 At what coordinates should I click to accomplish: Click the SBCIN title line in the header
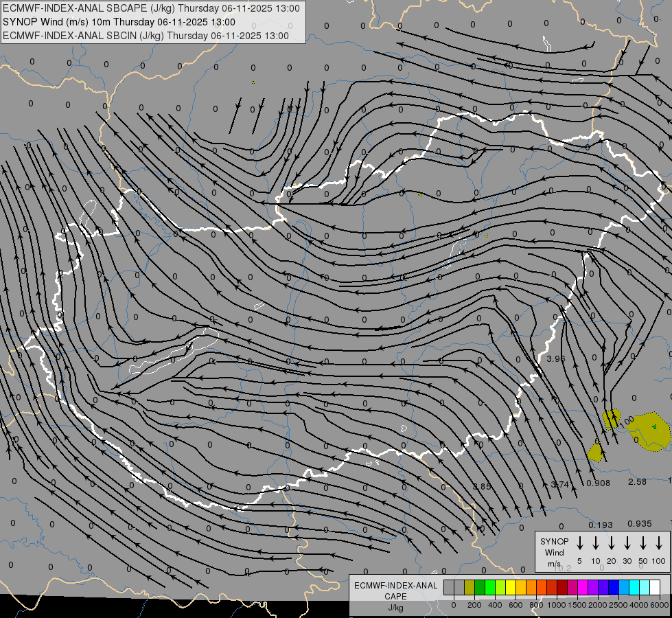pyautogui.click(x=146, y=36)
